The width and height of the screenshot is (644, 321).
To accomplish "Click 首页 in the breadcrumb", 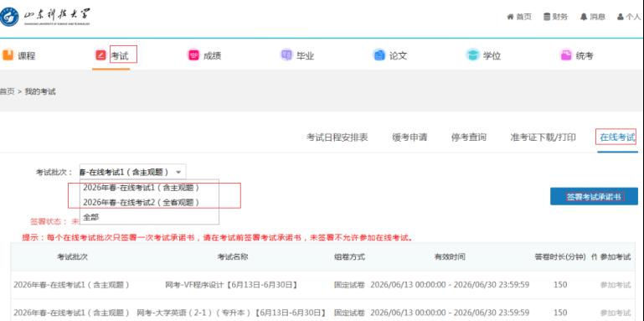I will pos(7,91).
